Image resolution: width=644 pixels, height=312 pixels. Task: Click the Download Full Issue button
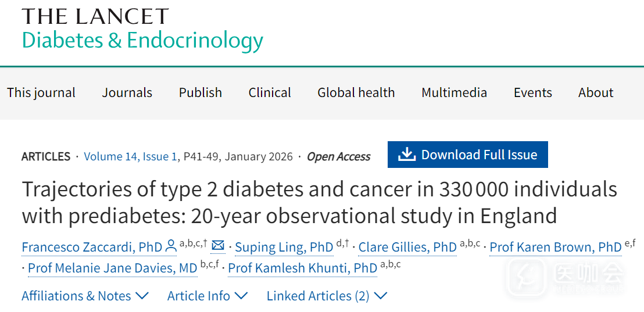[x=467, y=155]
